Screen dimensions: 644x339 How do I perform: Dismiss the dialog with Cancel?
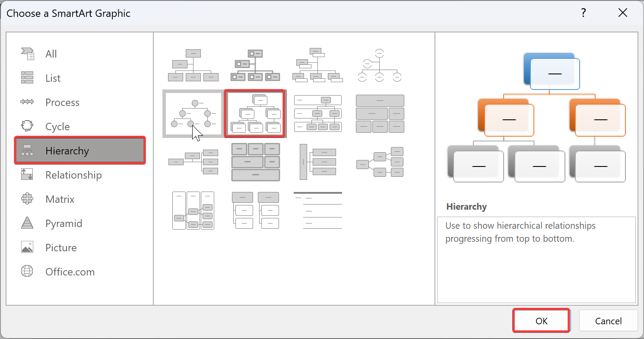click(608, 321)
